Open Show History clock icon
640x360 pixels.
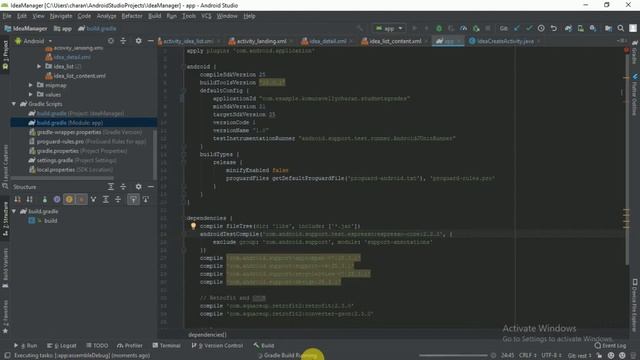[541, 28]
